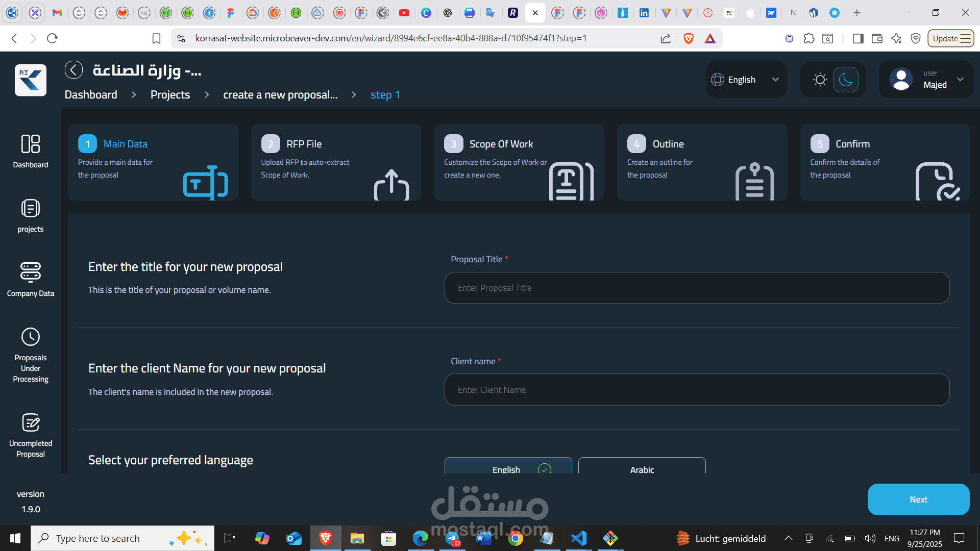This screenshot has width=980, height=551.
Task: Click the Brave Shields icon in address bar
Action: [x=688, y=38]
